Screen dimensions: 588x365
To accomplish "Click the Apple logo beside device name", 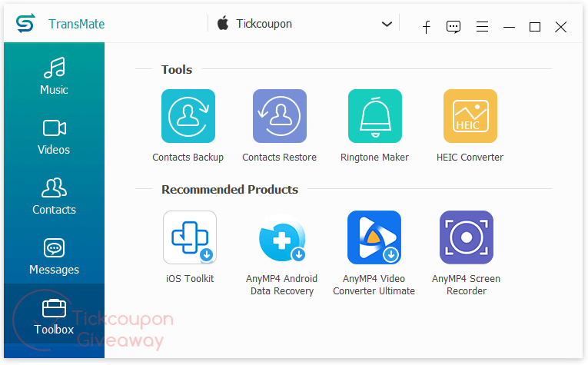I will coord(223,23).
